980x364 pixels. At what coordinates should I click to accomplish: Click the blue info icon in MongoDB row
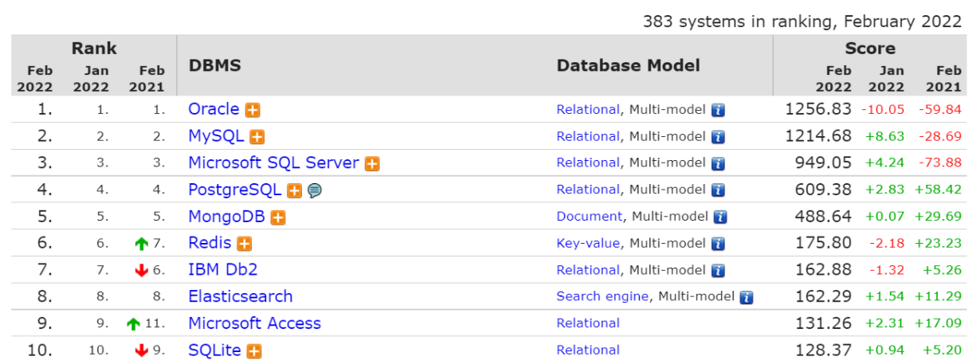pos(720,217)
